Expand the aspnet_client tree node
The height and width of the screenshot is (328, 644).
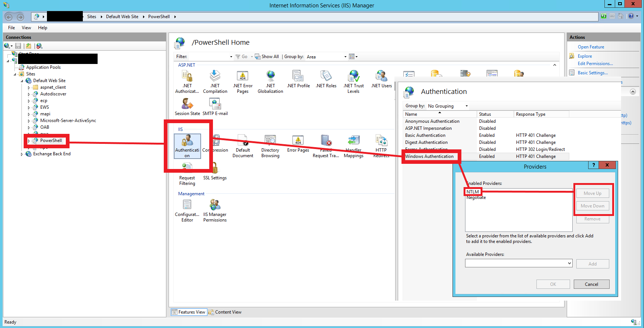click(x=29, y=88)
